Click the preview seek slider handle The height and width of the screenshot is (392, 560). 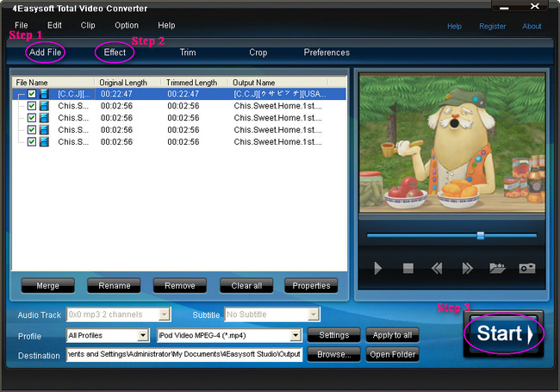[481, 235]
